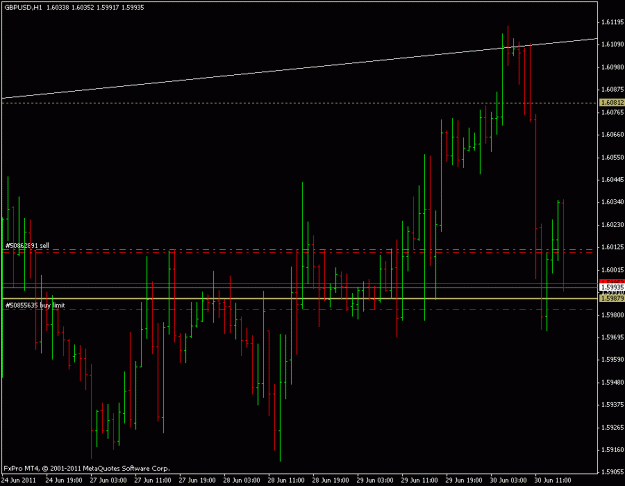Select the sell order label #50862891
625x486 pixels.
tap(27, 245)
